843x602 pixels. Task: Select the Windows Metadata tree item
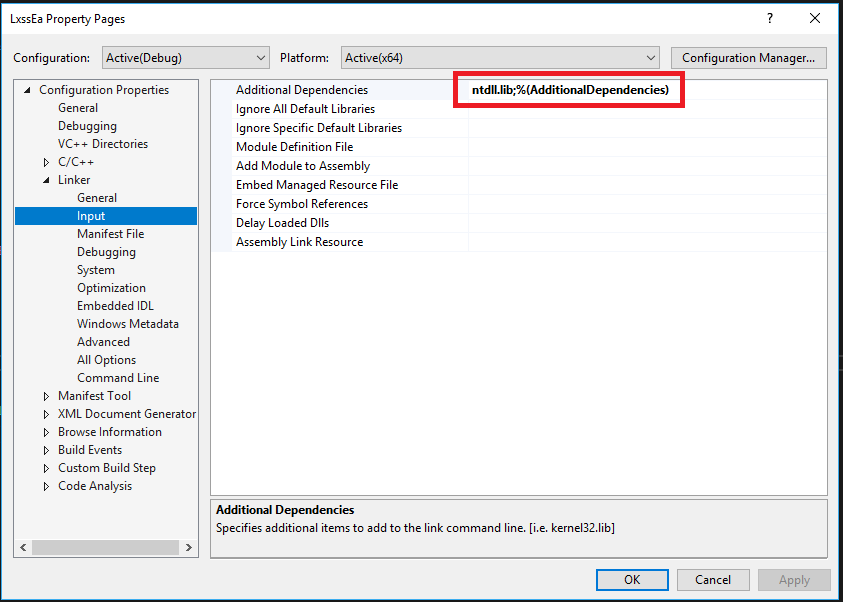point(128,323)
